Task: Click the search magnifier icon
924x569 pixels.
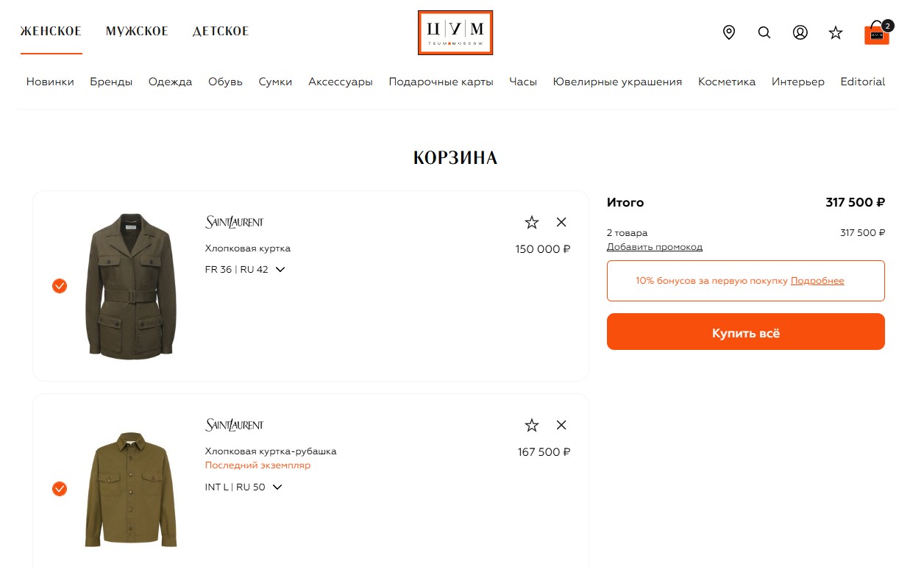Action: 764,32
